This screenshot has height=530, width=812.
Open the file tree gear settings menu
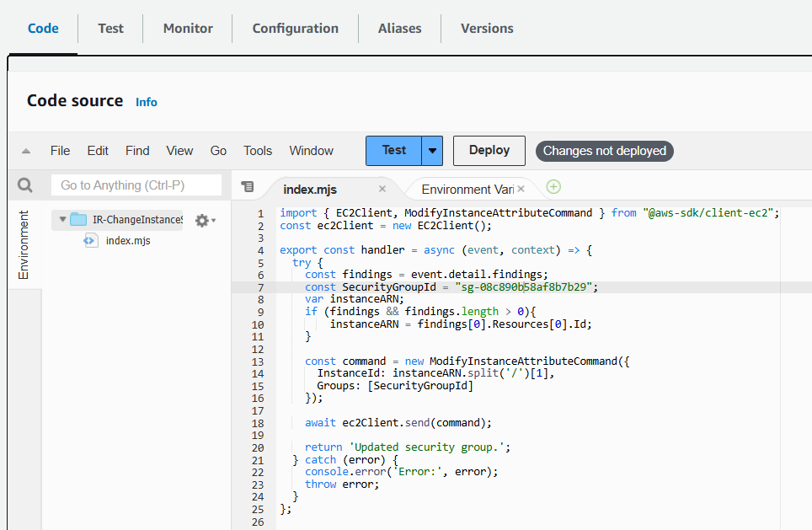(x=205, y=221)
